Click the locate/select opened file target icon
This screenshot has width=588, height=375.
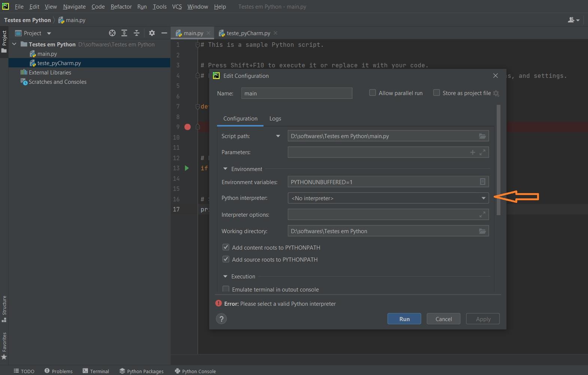(112, 33)
